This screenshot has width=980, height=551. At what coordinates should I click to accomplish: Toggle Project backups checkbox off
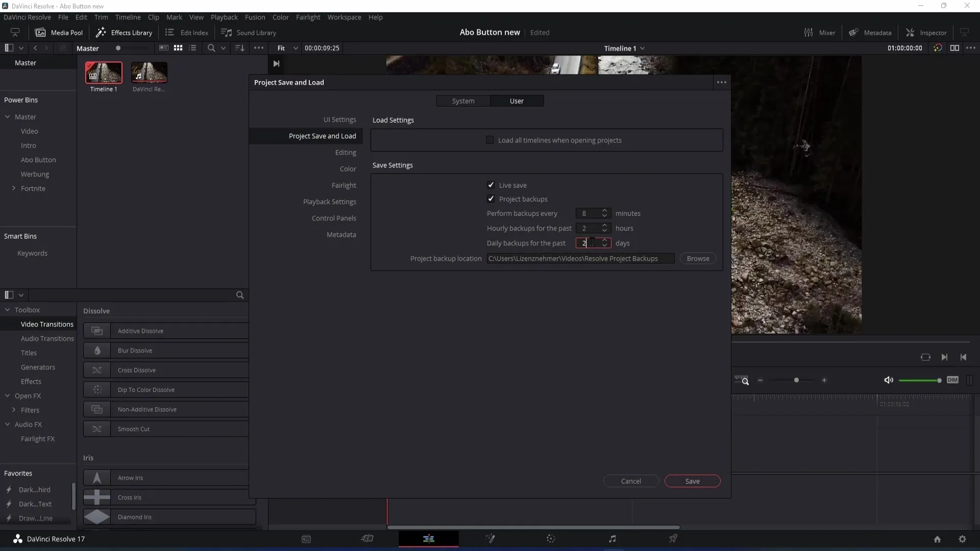click(491, 198)
